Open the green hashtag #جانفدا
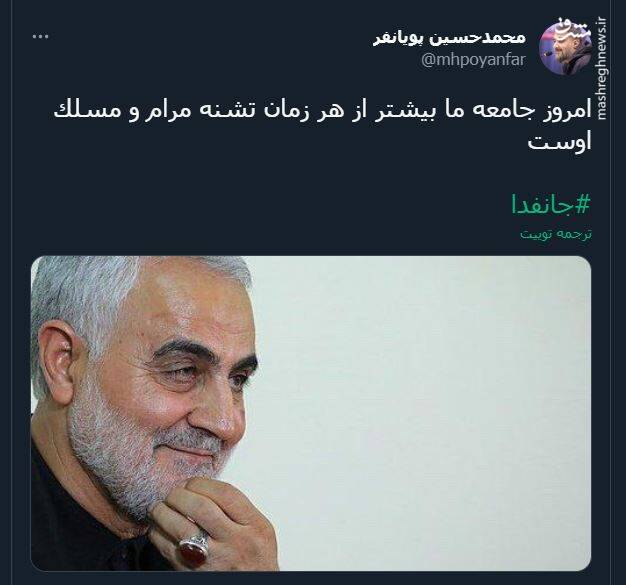 551,205
